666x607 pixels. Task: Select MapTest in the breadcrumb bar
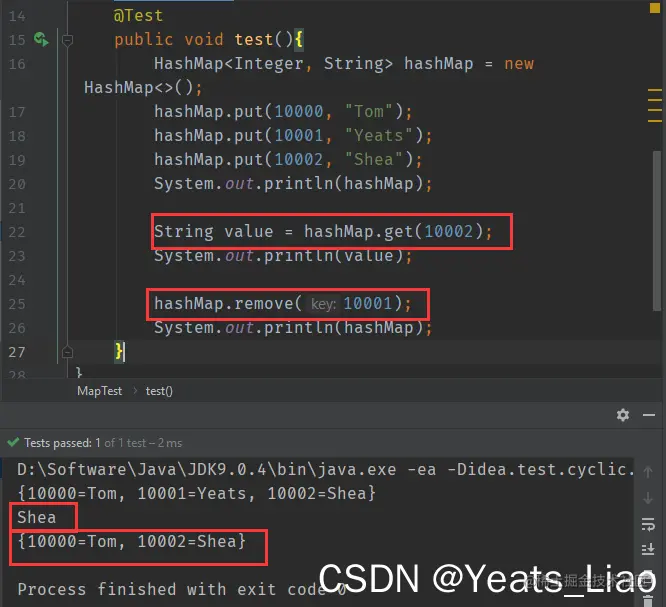[99, 391]
